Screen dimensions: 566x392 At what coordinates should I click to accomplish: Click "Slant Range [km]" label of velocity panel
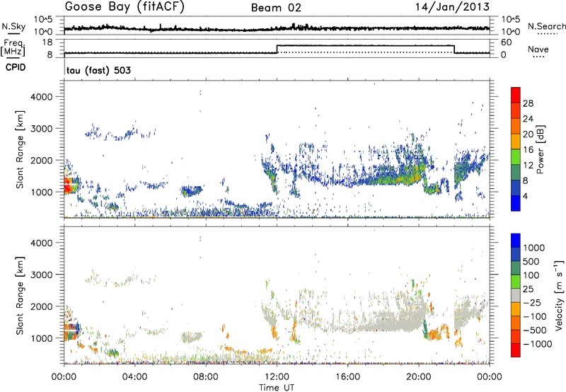coord(20,296)
